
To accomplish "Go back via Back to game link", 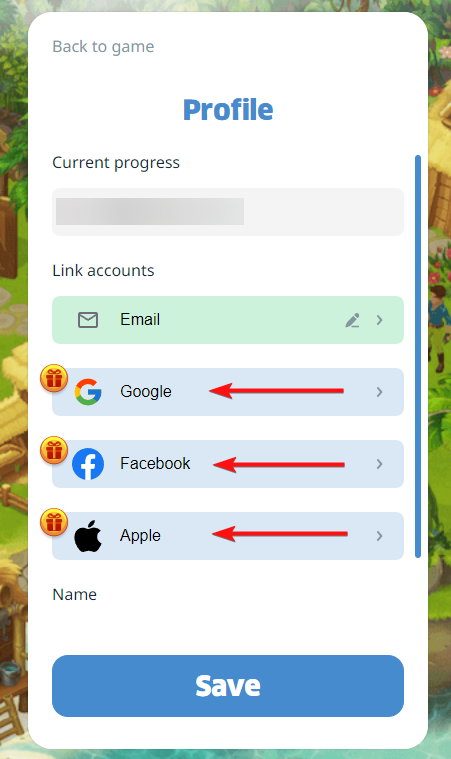I will click(x=103, y=46).
